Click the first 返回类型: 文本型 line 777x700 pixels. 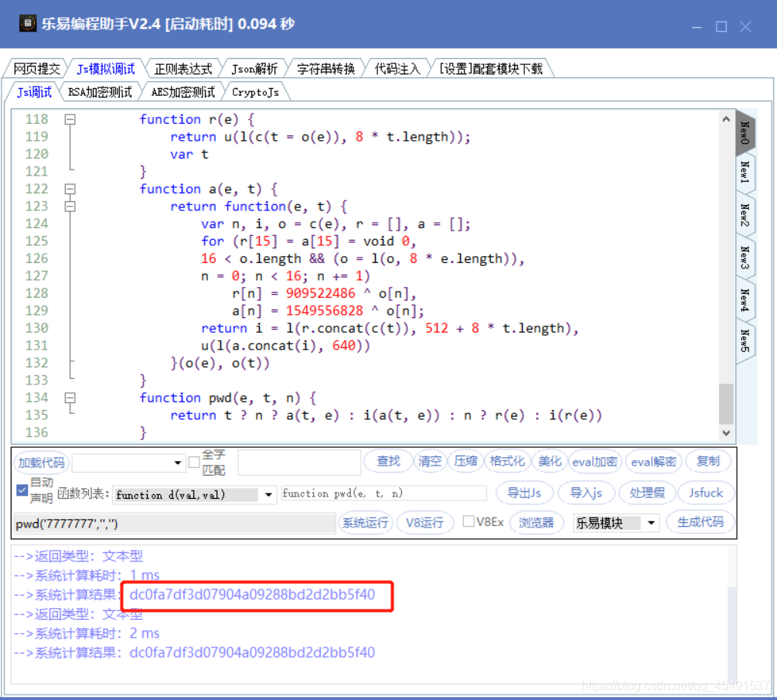coord(78,556)
